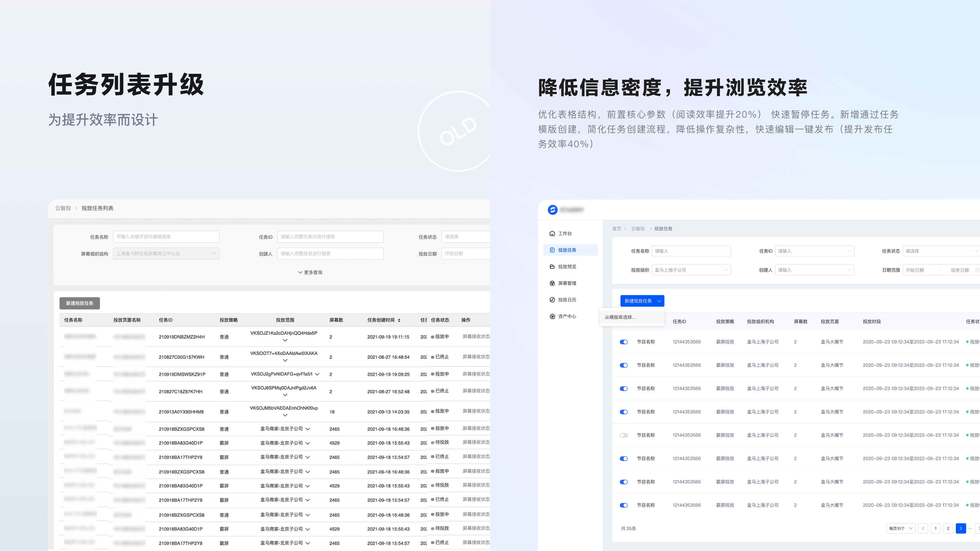
Task: Click 投放页面 column header
Action: (830, 321)
